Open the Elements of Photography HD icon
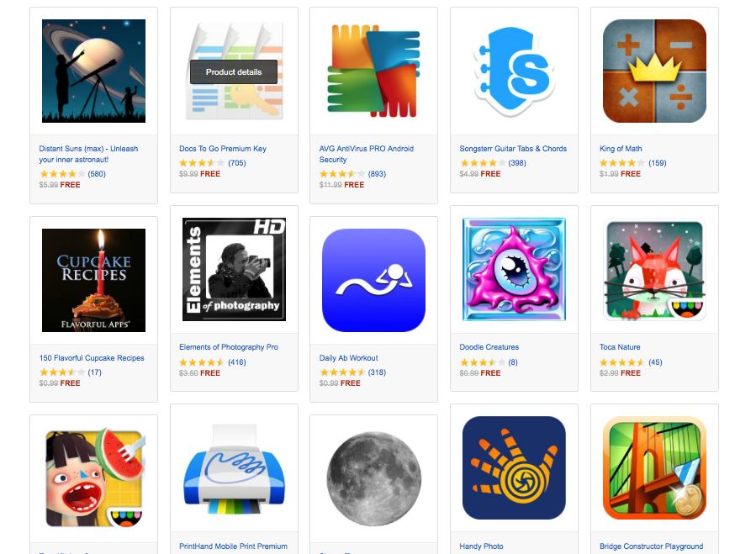The image size is (756, 554). point(234,269)
